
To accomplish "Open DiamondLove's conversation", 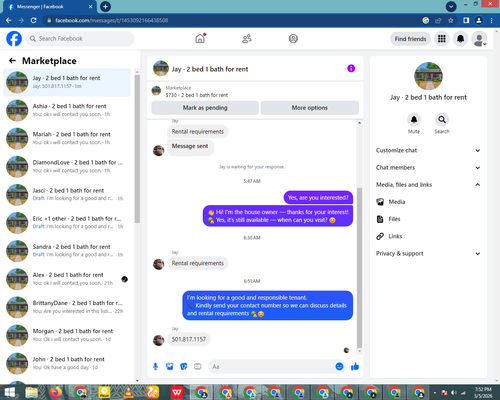I will (x=67, y=166).
